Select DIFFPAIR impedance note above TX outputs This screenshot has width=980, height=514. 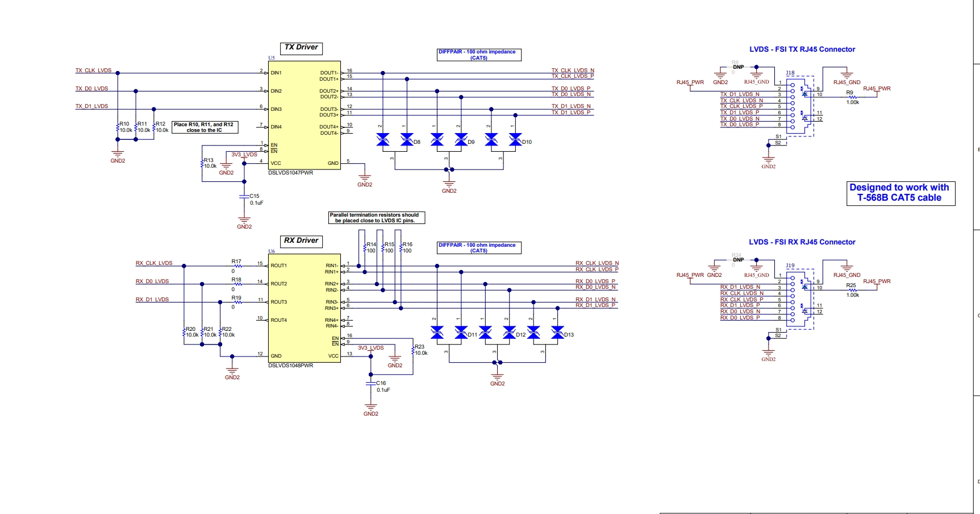pyautogui.click(x=479, y=55)
